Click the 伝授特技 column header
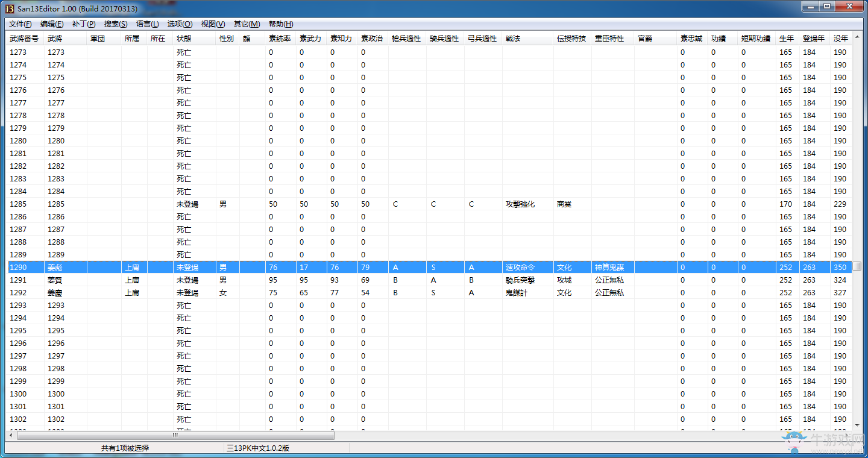 pyautogui.click(x=572, y=39)
